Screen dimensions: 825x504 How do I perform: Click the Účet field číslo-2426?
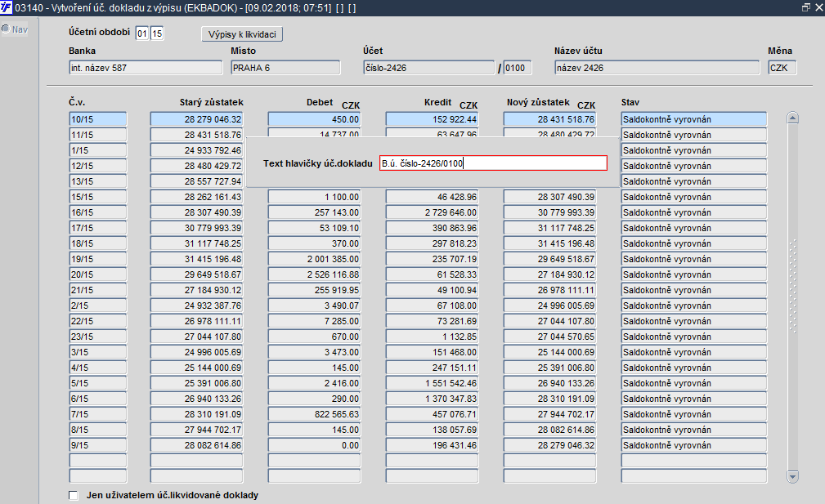(428, 68)
